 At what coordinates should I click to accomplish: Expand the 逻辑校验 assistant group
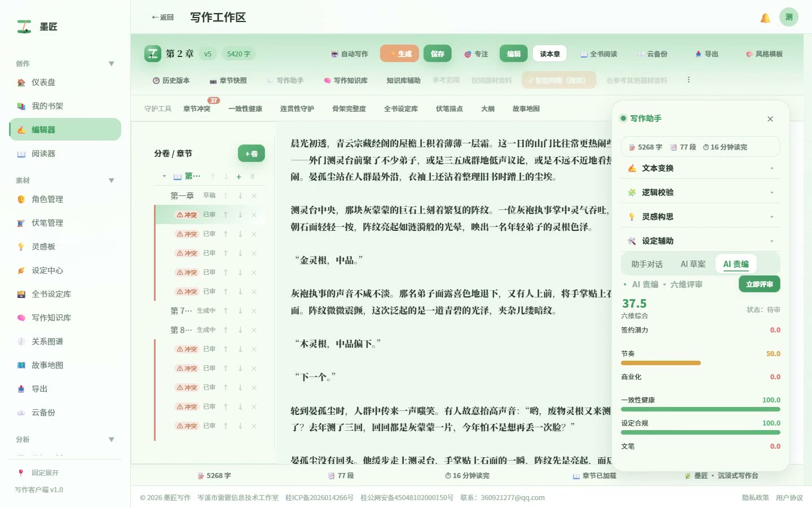coord(700,192)
